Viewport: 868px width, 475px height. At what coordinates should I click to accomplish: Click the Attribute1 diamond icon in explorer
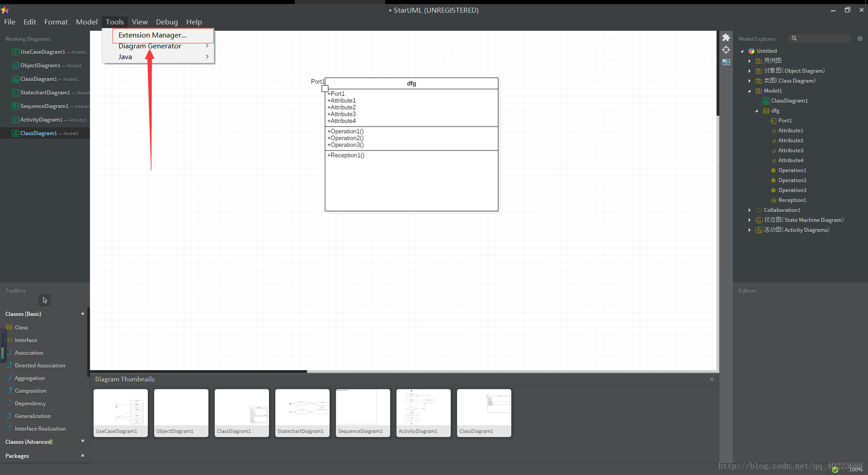coord(774,131)
